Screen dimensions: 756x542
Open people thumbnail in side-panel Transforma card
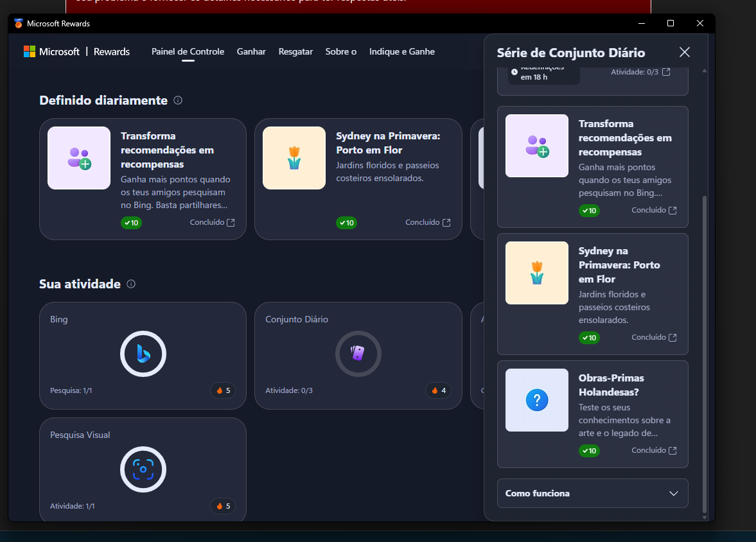click(x=536, y=146)
